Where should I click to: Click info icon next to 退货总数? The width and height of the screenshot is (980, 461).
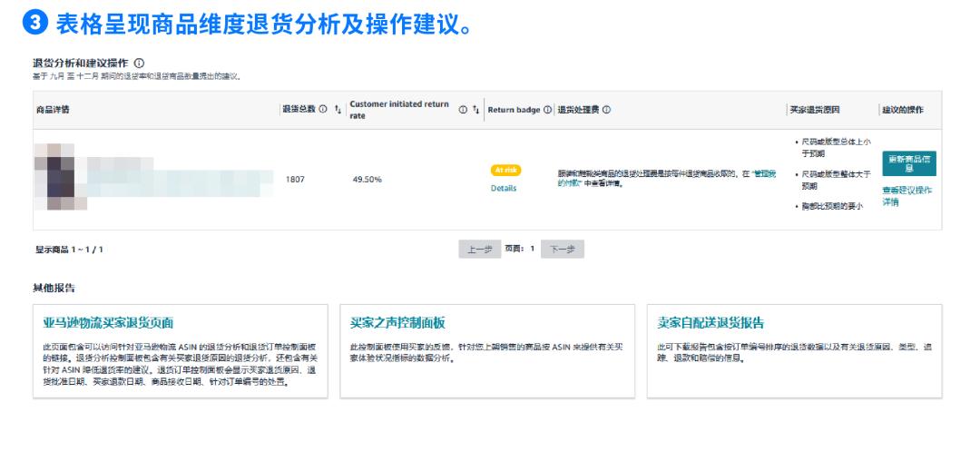pyautogui.click(x=324, y=110)
